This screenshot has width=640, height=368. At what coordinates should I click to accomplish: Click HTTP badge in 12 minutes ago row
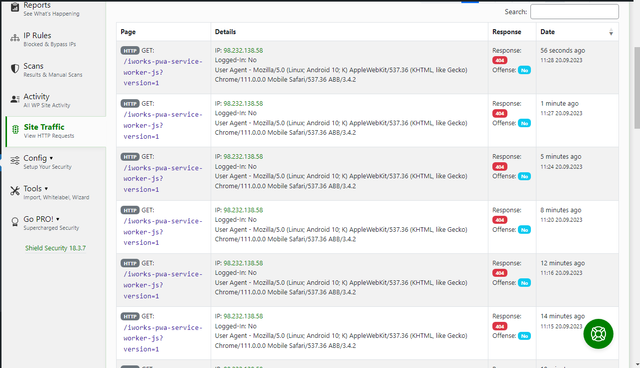130,263
